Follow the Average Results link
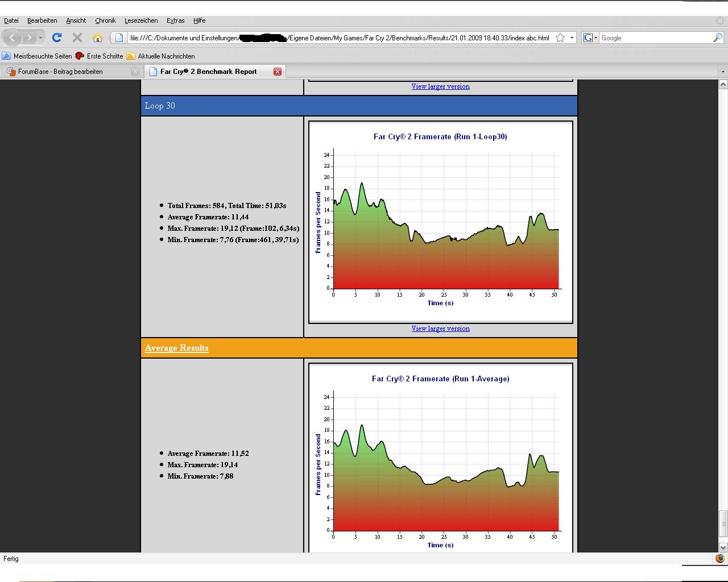The image size is (728, 582). click(x=177, y=348)
